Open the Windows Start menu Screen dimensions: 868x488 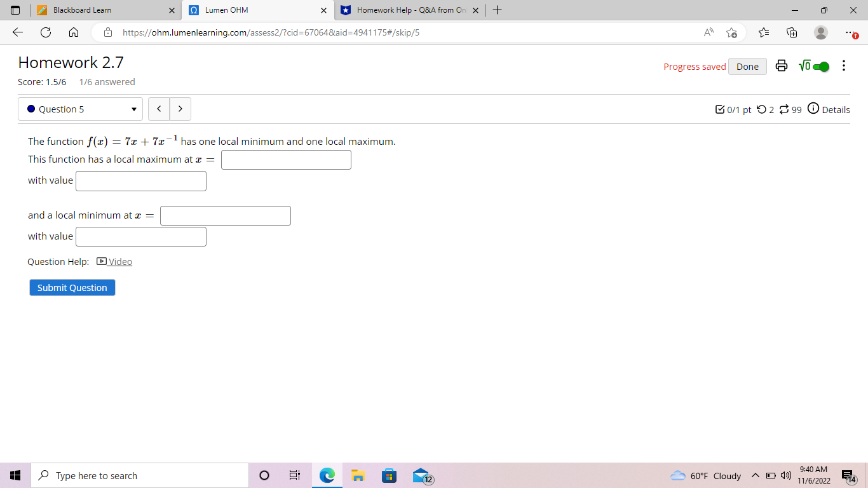15,475
